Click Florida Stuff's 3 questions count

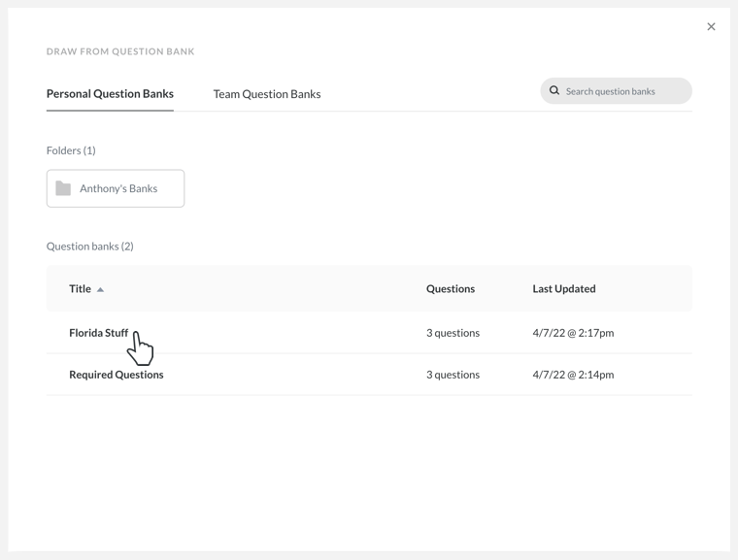pyautogui.click(x=453, y=333)
